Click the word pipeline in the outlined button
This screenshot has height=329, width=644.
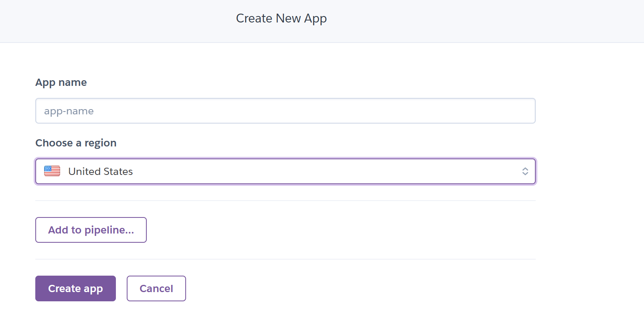tap(109, 230)
